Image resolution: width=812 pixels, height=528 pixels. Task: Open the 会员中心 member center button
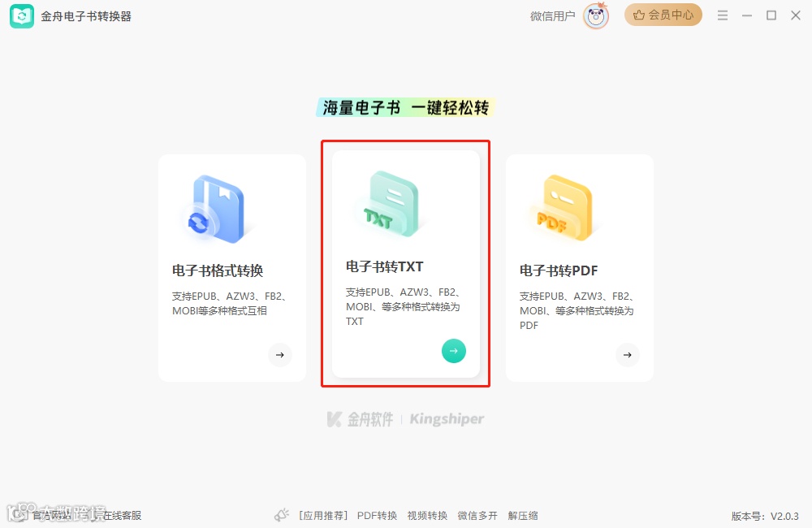tap(663, 15)
